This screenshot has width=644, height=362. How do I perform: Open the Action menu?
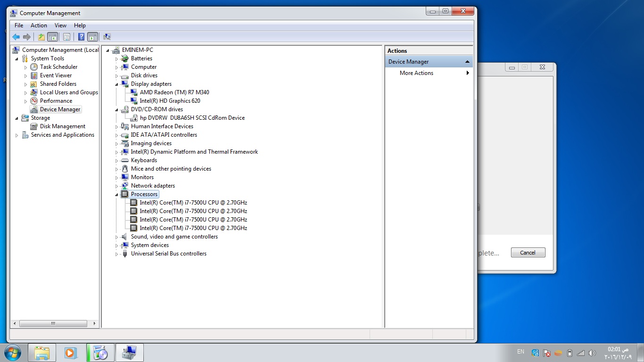point(39,25)
